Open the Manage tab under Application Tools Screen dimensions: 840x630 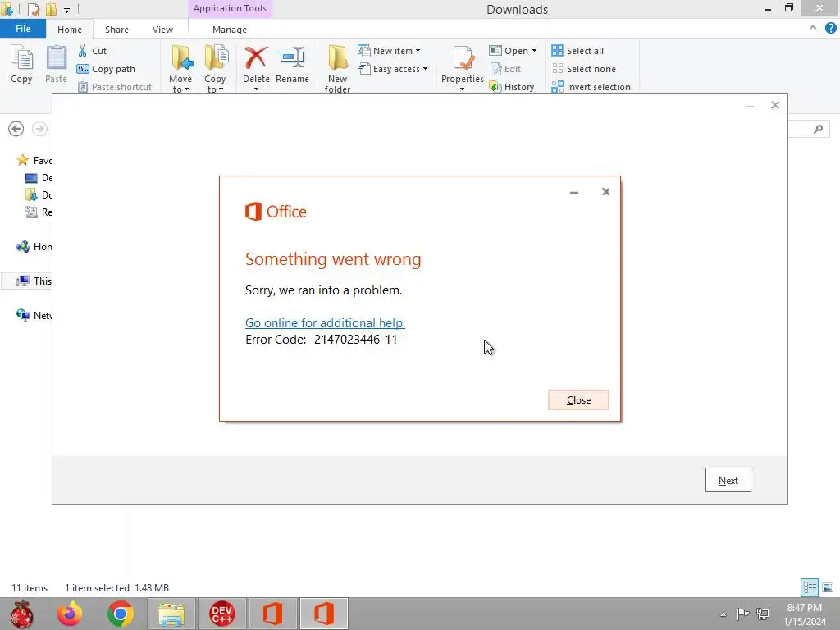click(x=230, y=30)
